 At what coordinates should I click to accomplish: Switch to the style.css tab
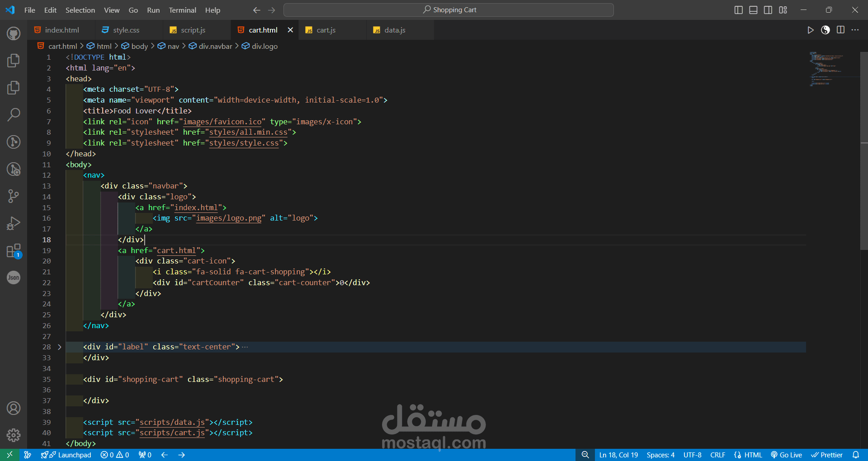[129, 30]
